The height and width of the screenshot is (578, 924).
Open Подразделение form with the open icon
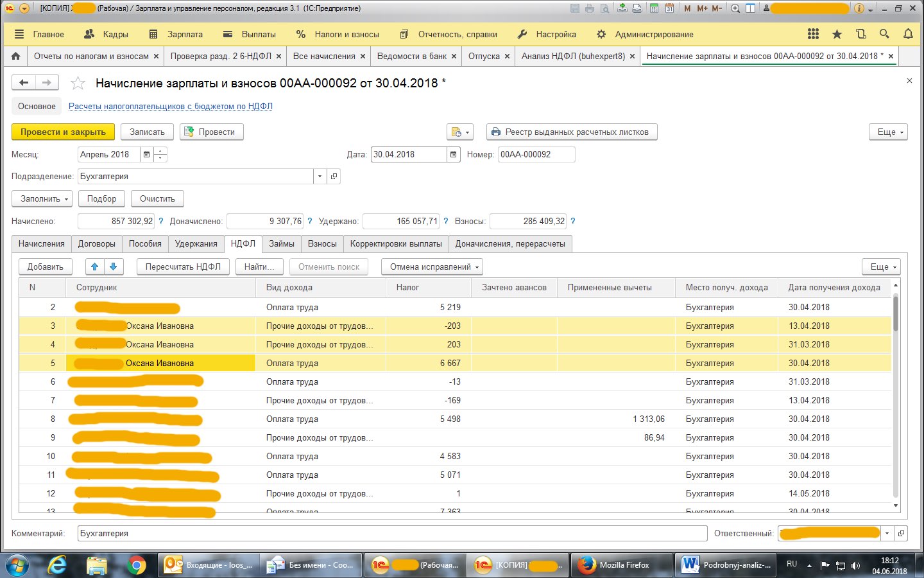[334, 176]
